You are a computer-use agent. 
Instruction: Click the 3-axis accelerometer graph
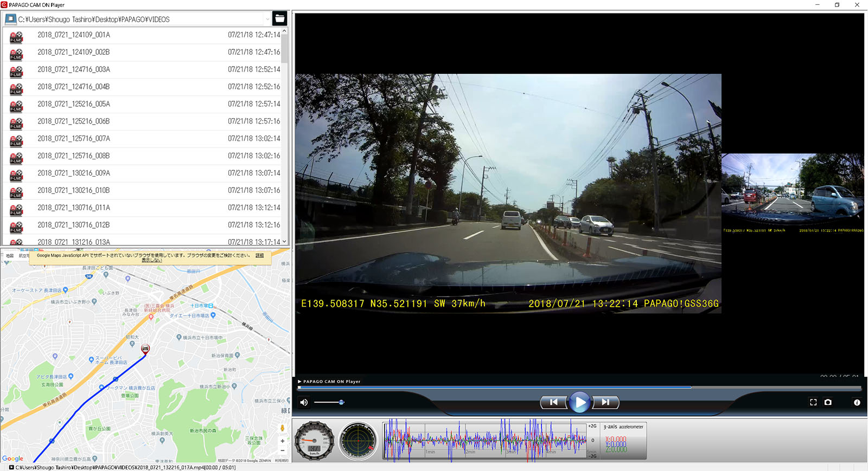pos(484,441)
